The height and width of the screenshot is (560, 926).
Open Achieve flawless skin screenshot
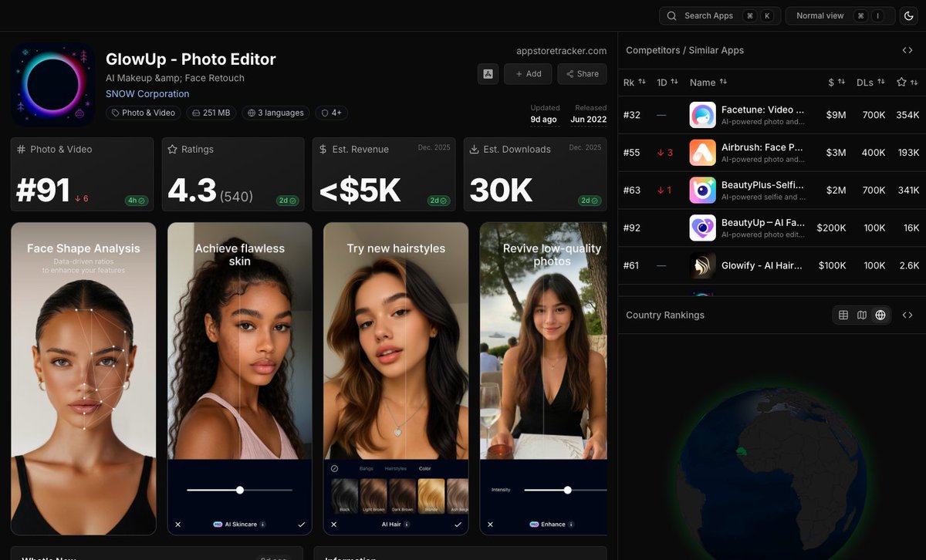pyautogui.click(x=240, y=379)
